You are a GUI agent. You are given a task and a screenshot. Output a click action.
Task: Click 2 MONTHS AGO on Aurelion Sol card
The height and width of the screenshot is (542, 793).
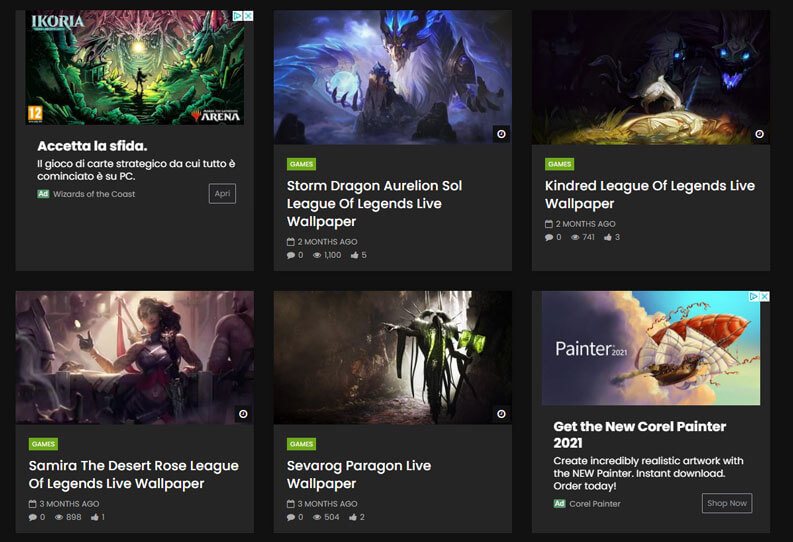[327, 242]
